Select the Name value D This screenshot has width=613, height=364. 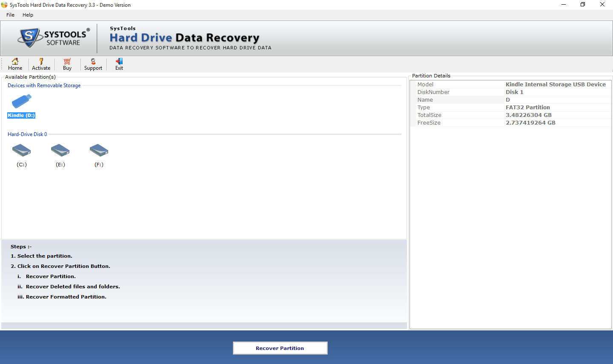click(x=507, y=100)
